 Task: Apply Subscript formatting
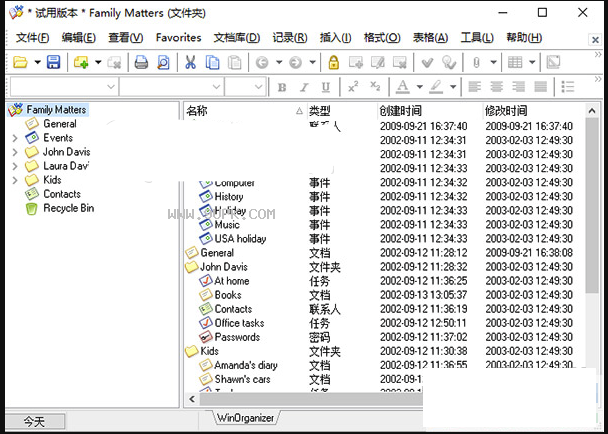tap(375, 86)
